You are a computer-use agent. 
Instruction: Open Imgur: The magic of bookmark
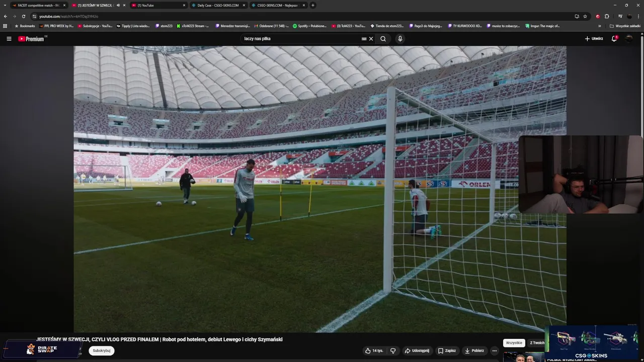pyautogui.click(x=542, y=26)
